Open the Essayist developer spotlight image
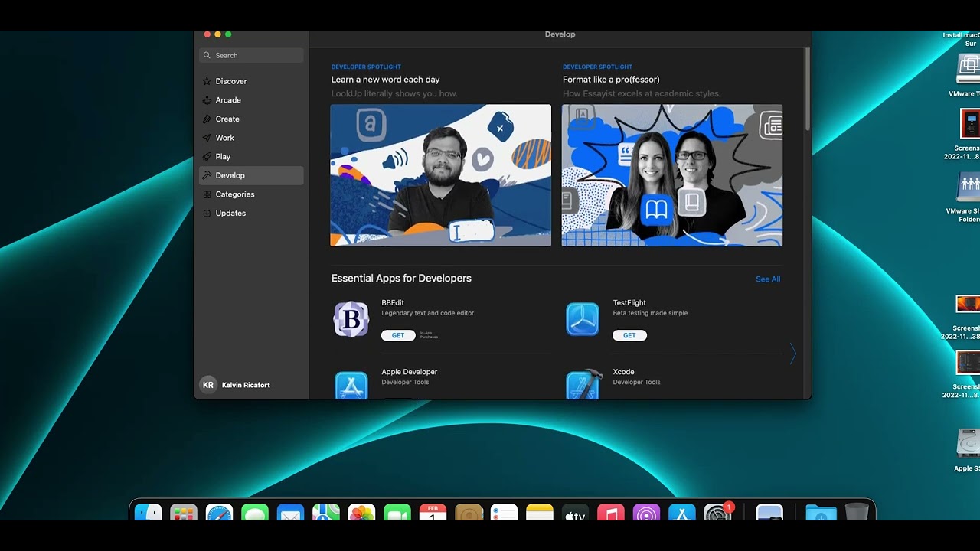The image size is (980, 551). point(672,175)
